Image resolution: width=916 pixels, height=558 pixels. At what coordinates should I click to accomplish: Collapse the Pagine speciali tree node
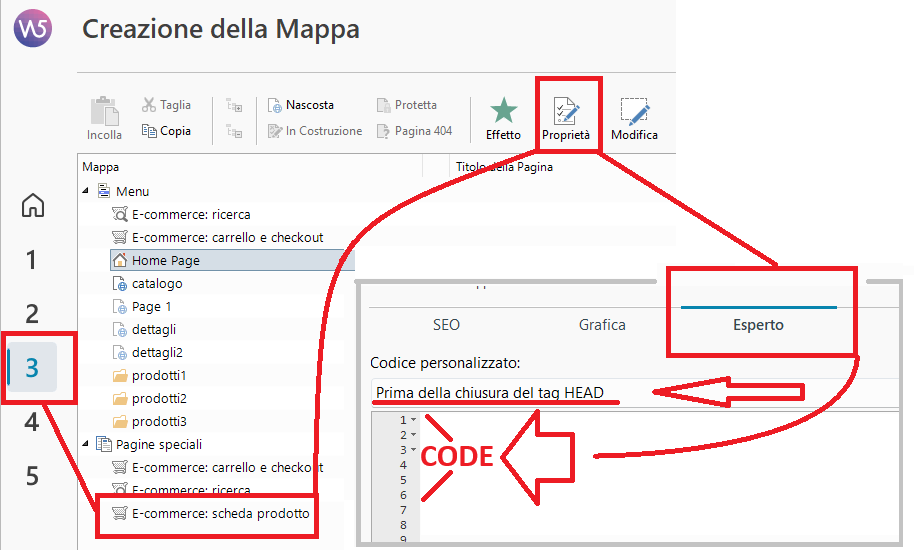(85, 445)
